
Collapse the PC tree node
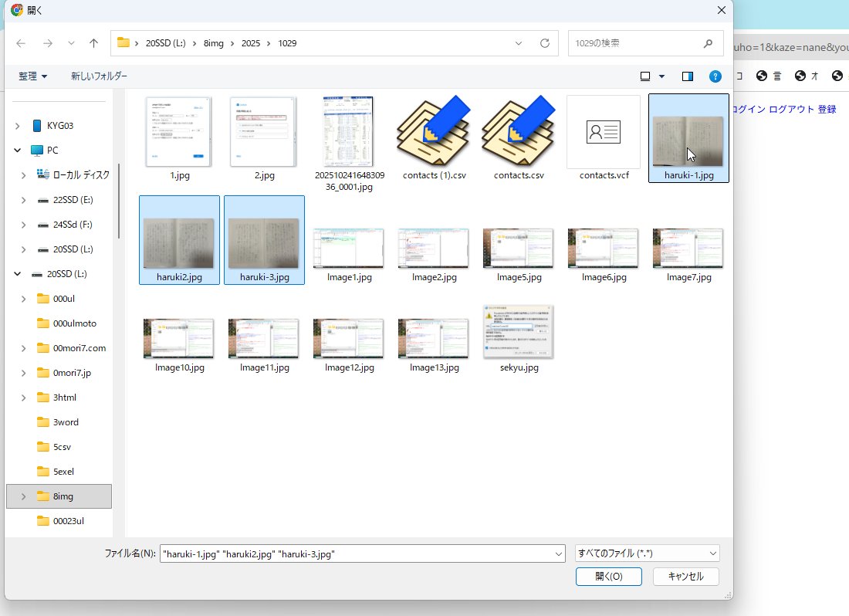[x=18, y=151]
